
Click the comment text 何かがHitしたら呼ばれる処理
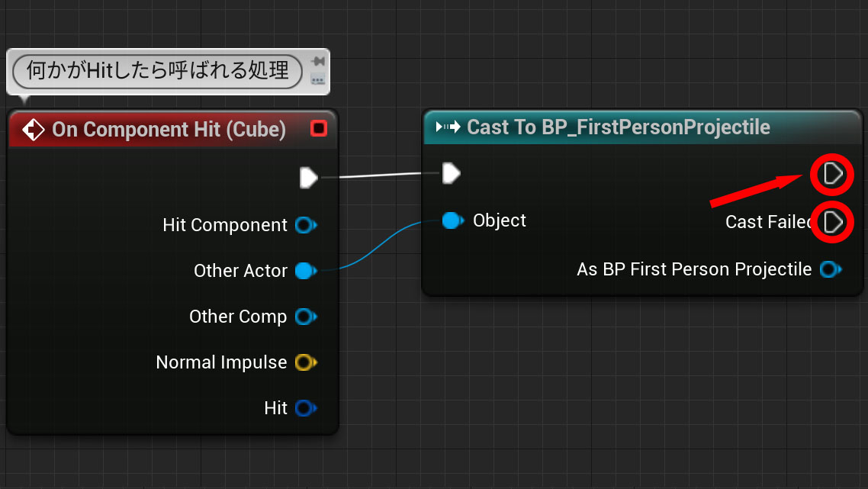tap(158, 71)
